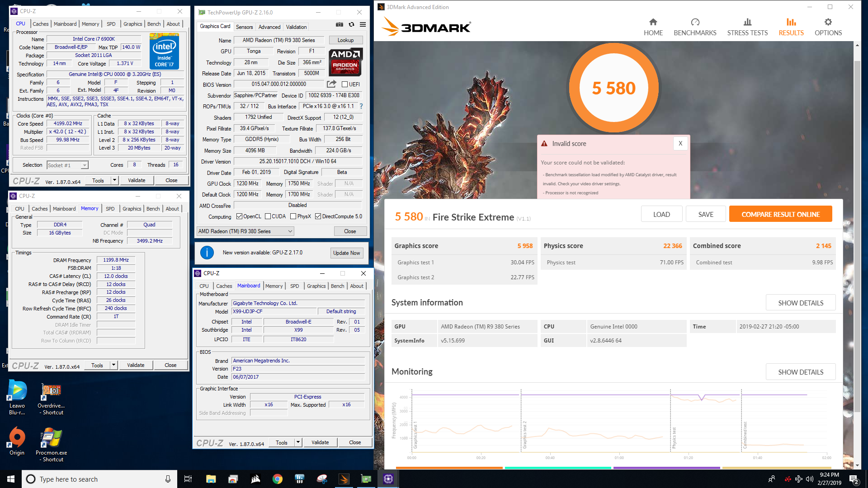The width and height of the screenshot is (868, 488).
Task: Open Leawo Blu-ray desktop shortcut
Action: (x=17, y=398)
